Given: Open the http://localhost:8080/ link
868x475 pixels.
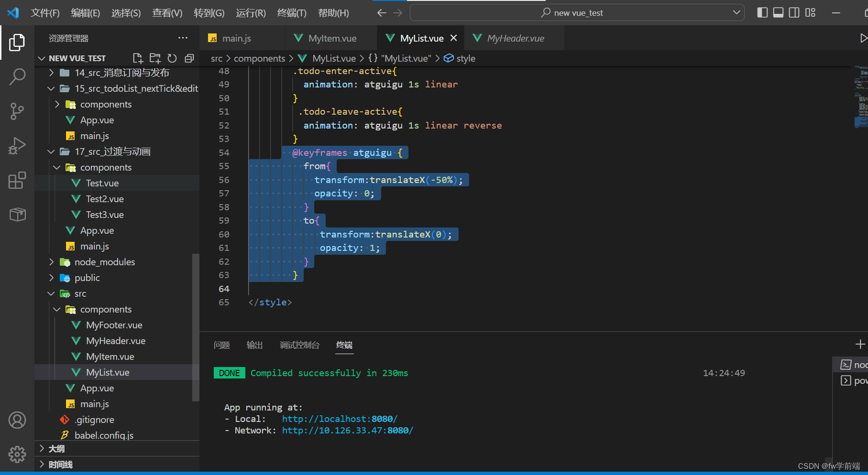Looking at the screenshot, I should pos(340,419).
